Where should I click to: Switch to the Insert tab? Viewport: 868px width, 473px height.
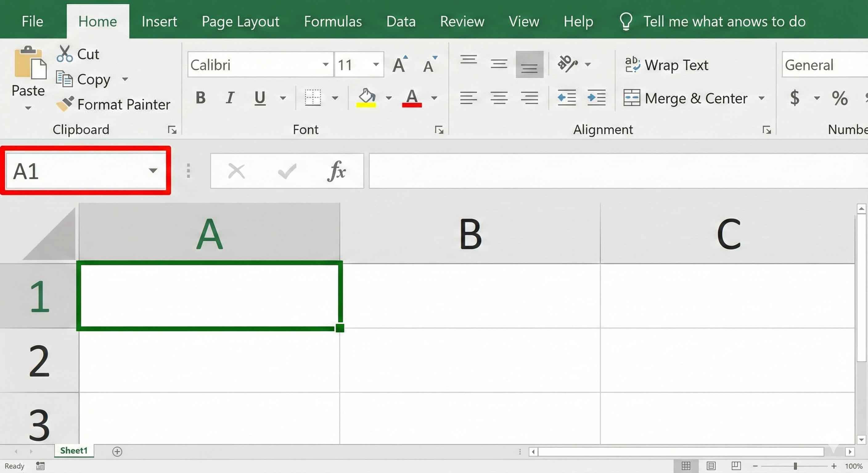click(x=159, y=22)
